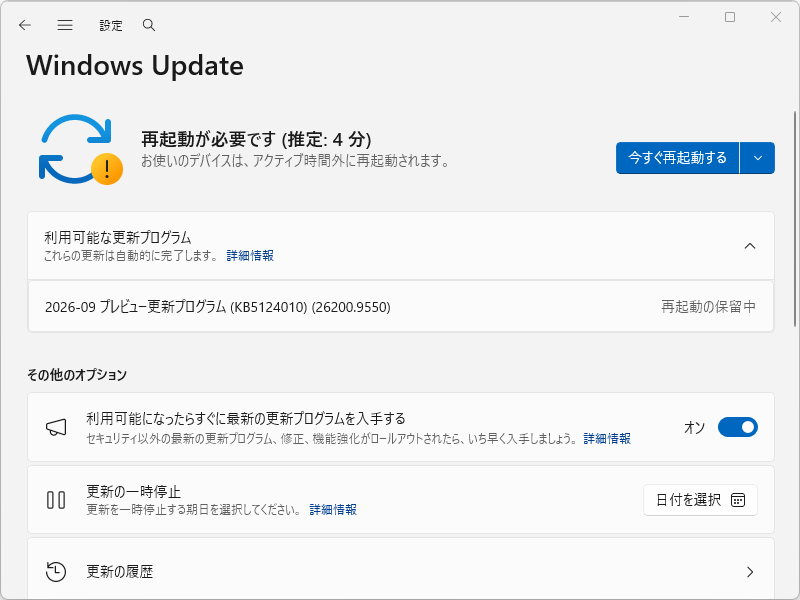This screenshot has width=800, height=600.
Task: Click the 再起動が必要です heading
Action: (x=256, y=139)
